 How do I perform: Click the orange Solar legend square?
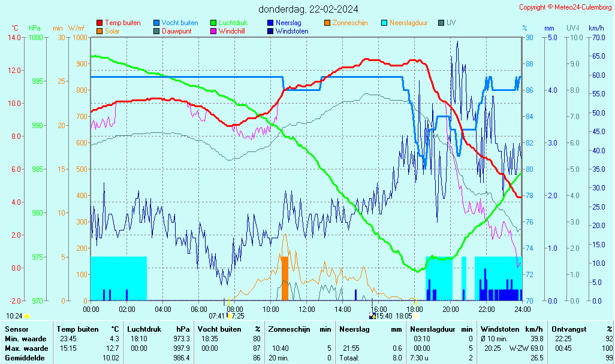[x=100, y=31]
